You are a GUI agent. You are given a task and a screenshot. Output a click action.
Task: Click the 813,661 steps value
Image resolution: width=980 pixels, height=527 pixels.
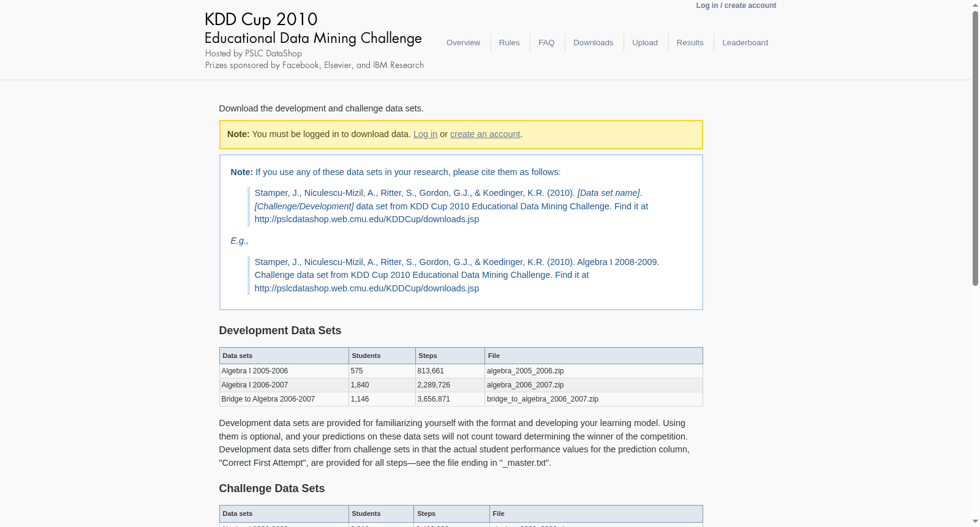[431, 371]
